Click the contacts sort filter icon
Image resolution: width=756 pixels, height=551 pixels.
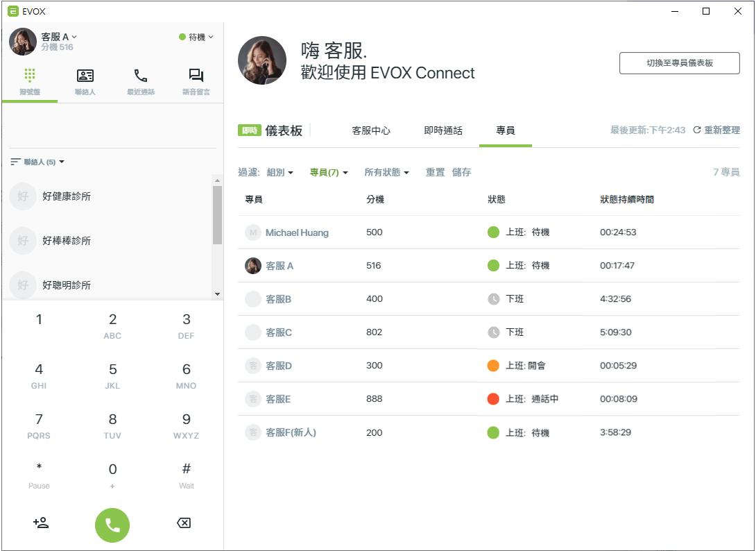(x=15, y=162)
